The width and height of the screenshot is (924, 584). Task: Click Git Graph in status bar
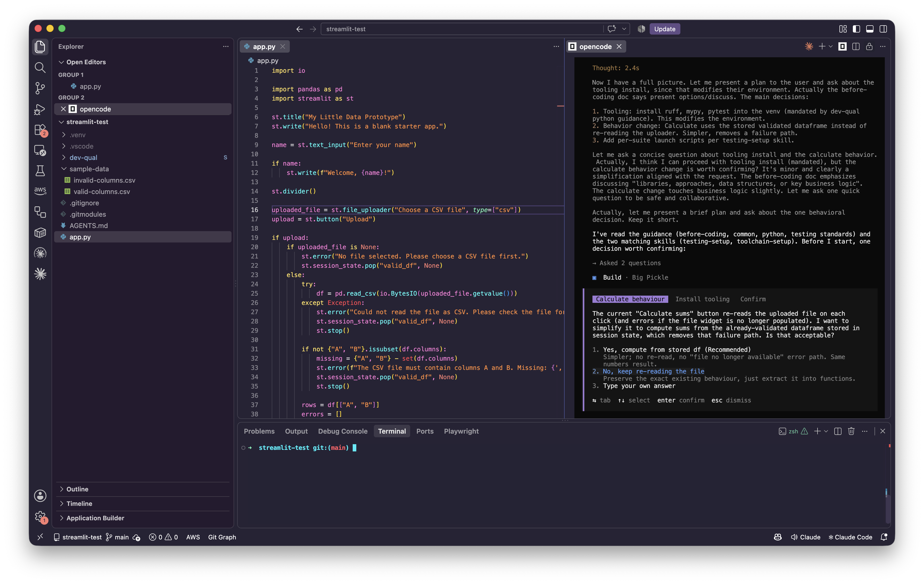pos(222,537)
